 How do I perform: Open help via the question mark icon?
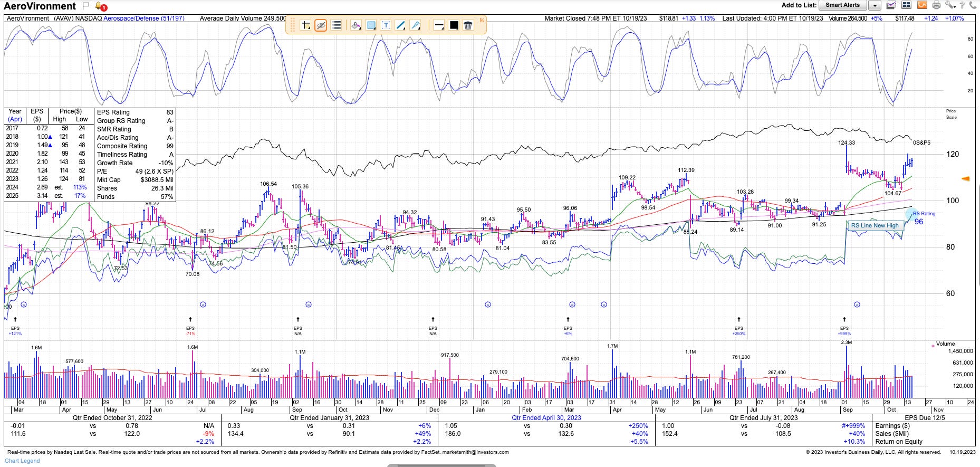963,5
